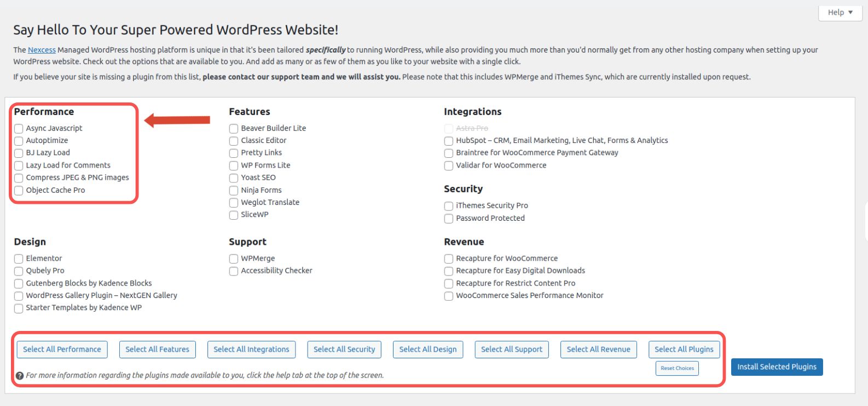Click Select All Support button
This screenshot has height=406, width=868.
tap(512, 350)
